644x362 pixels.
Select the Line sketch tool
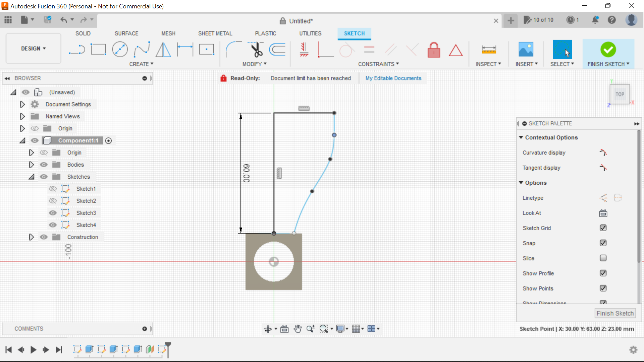coord(77,49)
